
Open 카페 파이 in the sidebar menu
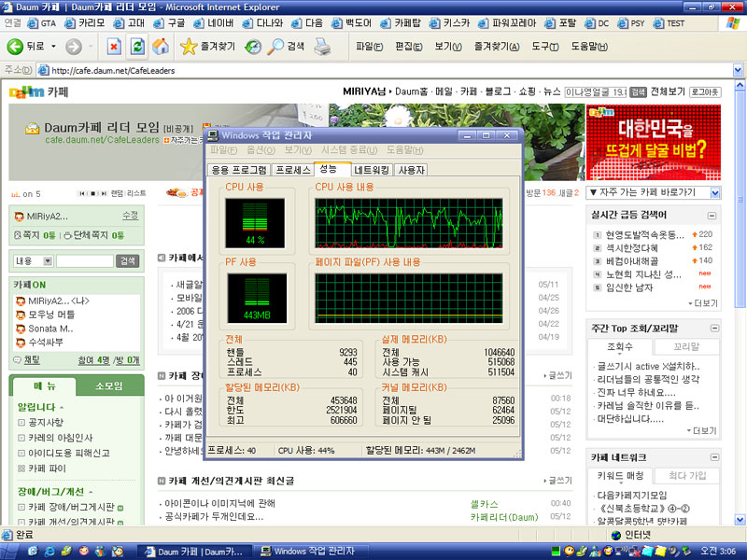(x=47, y=469)
